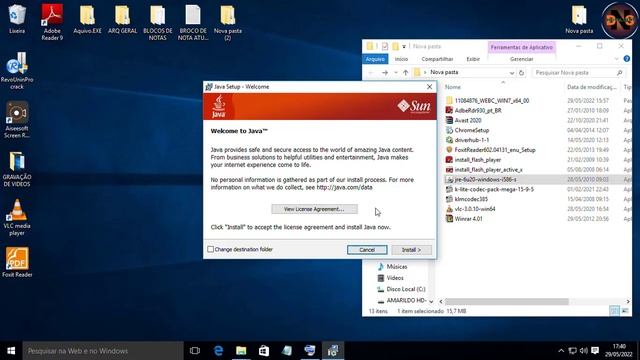Screen dimensions: 640x360
Task: Toggle Explorer title bar checkmark properties icon
Action: 384,47
